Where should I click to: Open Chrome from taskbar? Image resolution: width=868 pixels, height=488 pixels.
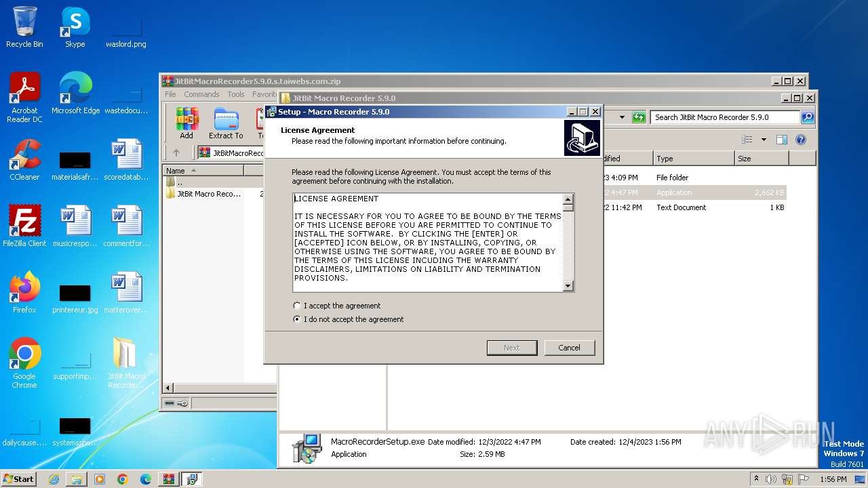coord(123,479)
